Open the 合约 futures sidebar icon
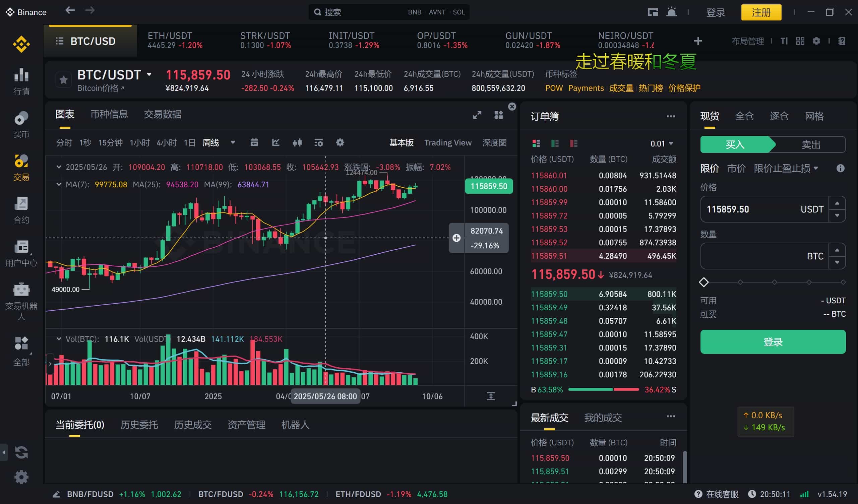The image size is (858, 504). point(21,210)
